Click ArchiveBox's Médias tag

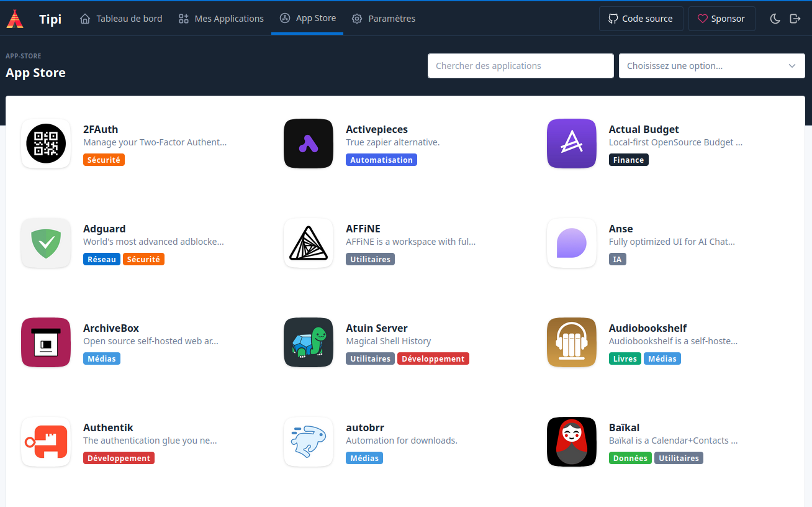click(x=102, y=359)
